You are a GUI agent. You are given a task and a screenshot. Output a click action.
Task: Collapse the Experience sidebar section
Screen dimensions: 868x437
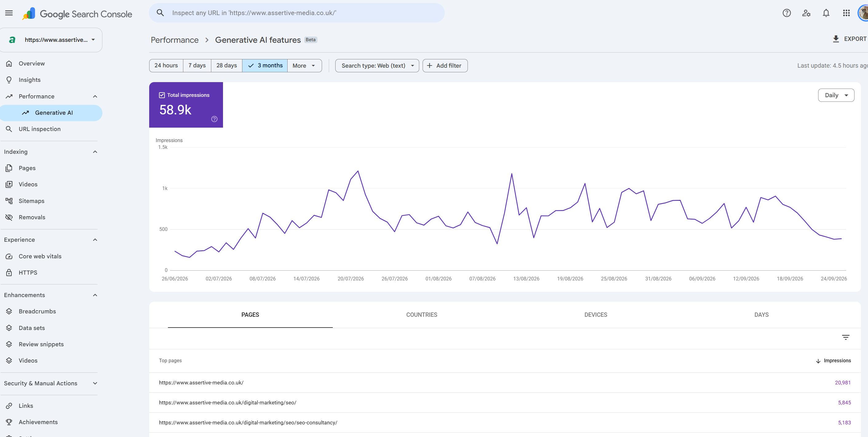[95, 240]
